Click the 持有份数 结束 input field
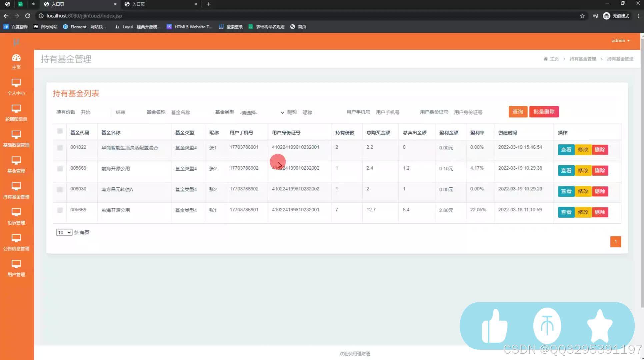Image resolution: width=644 pixels, height=360 pixels. 128,112
